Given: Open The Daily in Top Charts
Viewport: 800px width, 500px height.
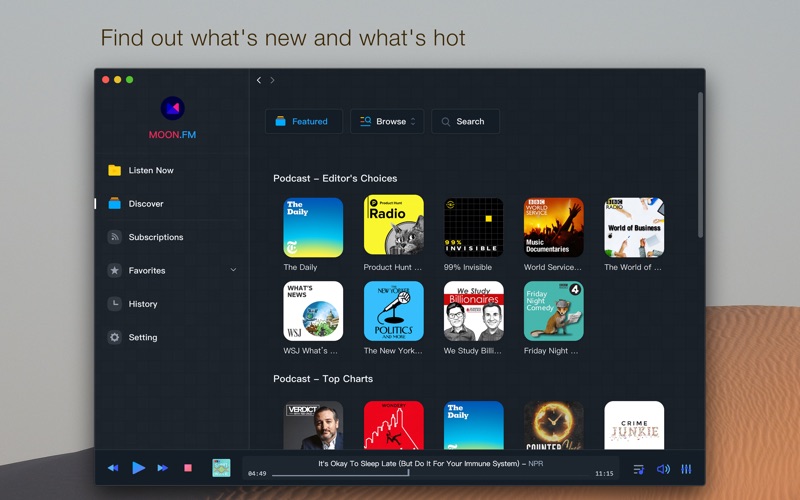Looking at the screenshot, I should [x=473, y=426].
